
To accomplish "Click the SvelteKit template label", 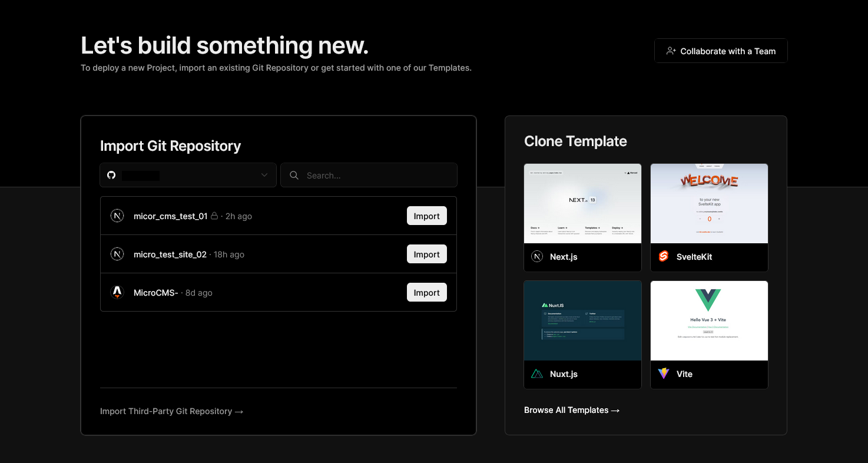I will click(694, 257).
